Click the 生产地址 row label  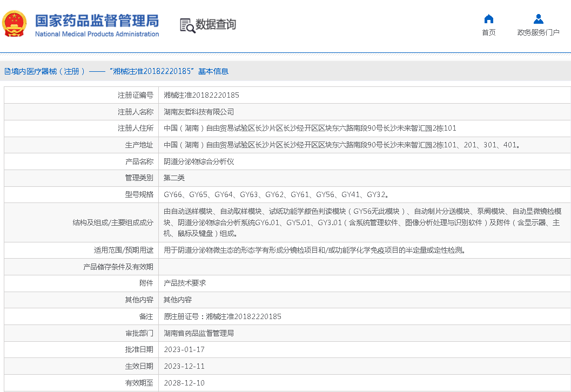pyautogui.click(x=139, y=145)
